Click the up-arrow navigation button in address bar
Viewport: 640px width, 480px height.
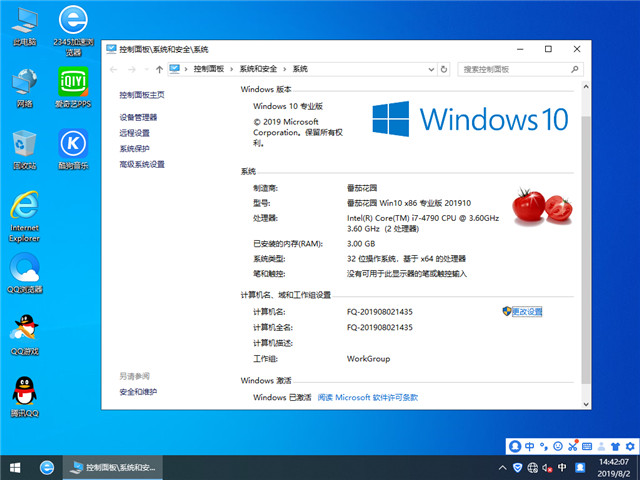coord(160,69)
